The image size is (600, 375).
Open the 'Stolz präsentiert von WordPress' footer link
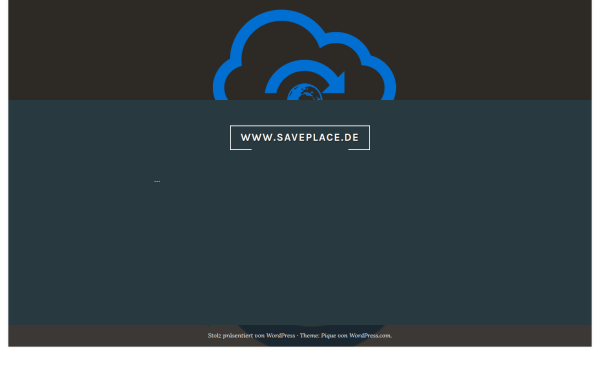point(251,336)
